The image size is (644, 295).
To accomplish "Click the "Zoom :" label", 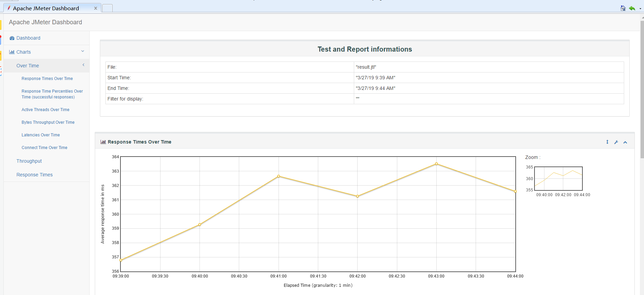I will [533, 157].
